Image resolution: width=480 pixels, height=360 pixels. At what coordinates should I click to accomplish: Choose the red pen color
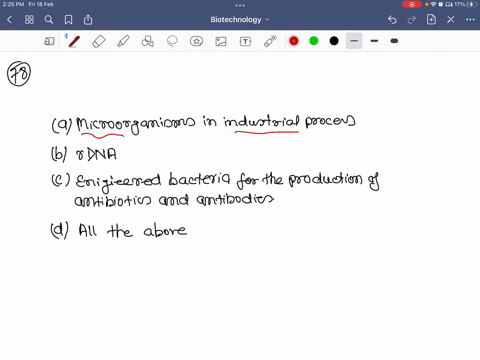point(294,41)
